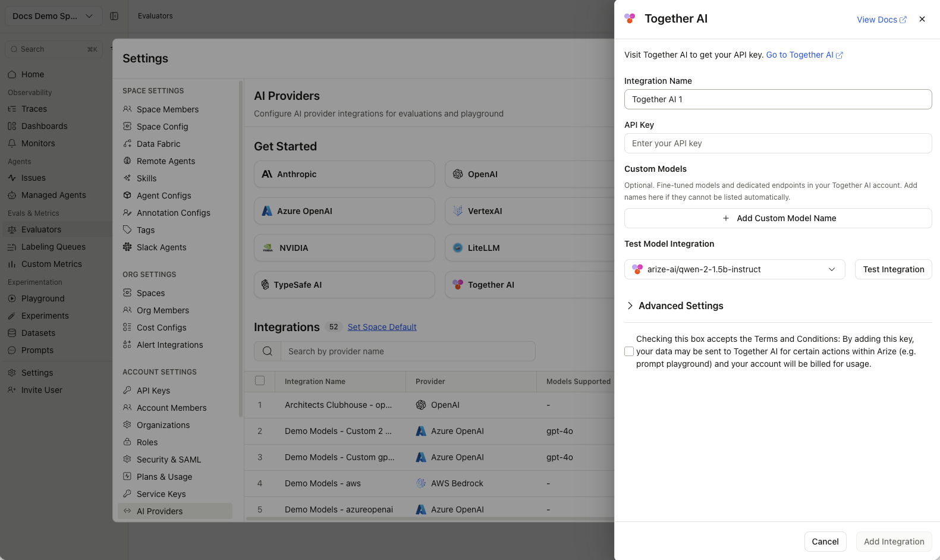Focus the Integration Name field
The height and width of the screenshot is (560, 940).
pos(778,99)
